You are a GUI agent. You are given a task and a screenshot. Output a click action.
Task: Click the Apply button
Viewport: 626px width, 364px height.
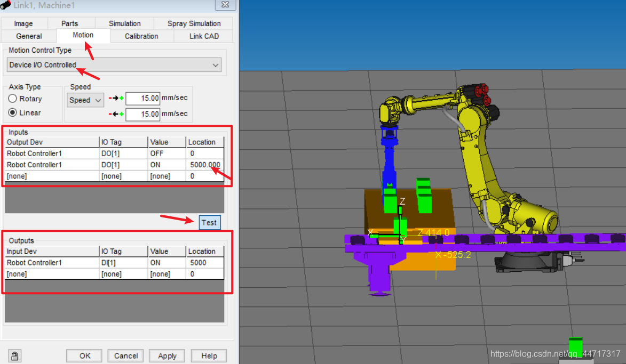(x=167, y=355)
